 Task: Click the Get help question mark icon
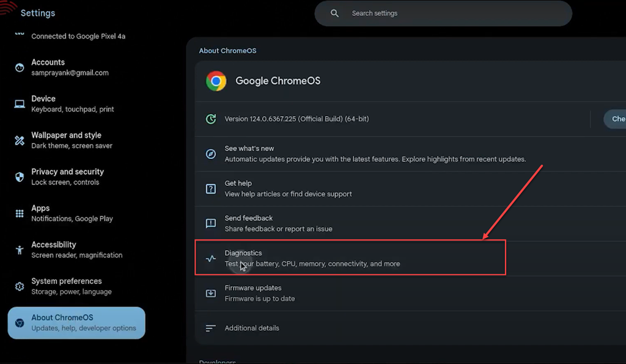[x=211, y=189]
